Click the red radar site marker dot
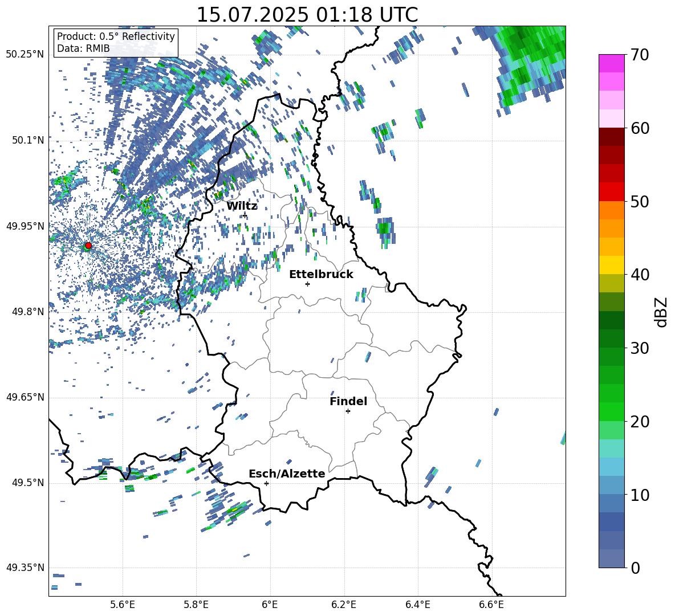The height and width of the screenshot is (616, 675). [x=88, y=246]
